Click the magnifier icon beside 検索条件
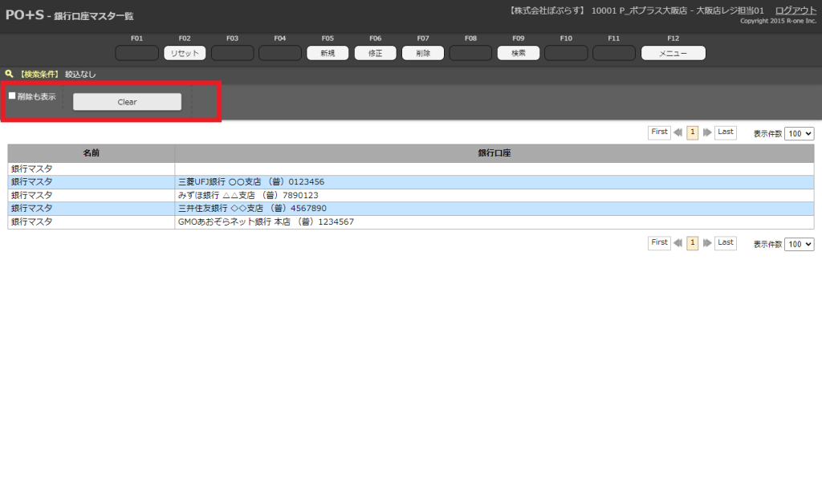This screenshot has width=822, height=504. 9,74
